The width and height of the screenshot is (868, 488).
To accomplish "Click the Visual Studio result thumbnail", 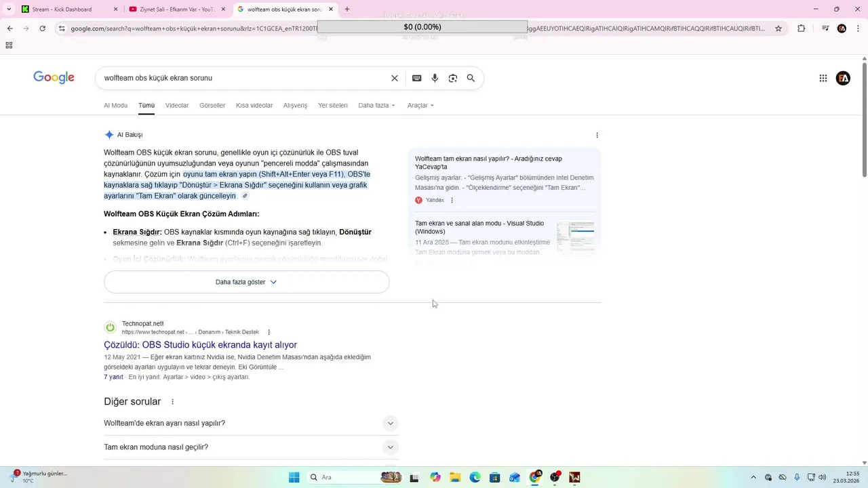I will click(576, 238).
